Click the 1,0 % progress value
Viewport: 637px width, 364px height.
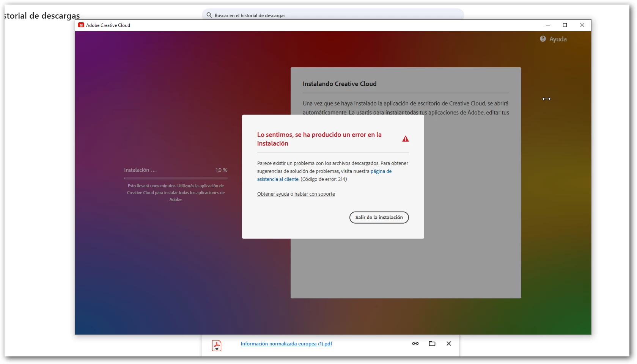point(222,170)
